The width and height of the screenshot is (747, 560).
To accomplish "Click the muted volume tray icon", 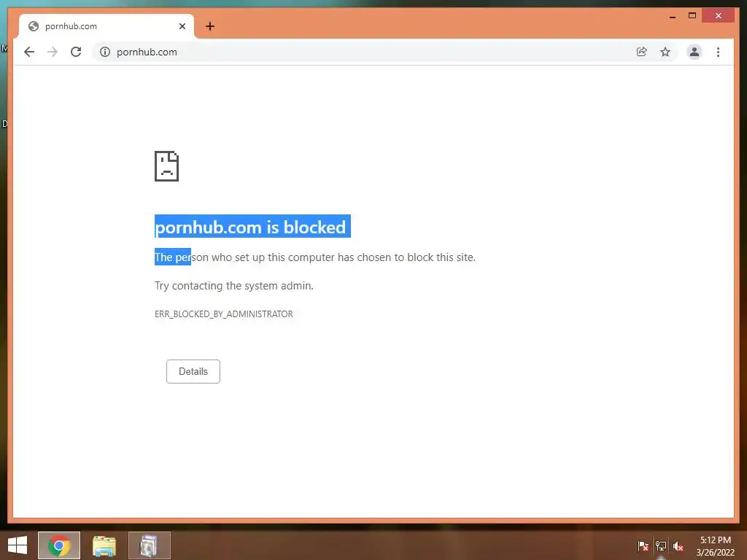I will click(x=678, y=545).
